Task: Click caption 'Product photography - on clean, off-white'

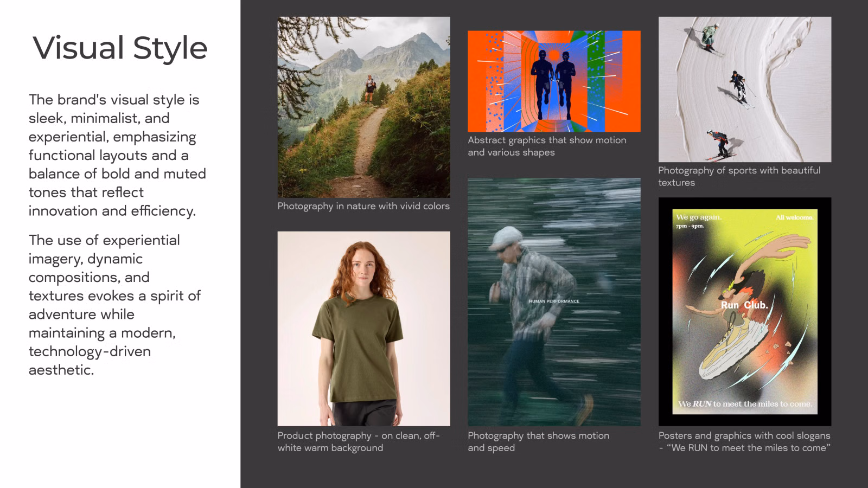Action: [x=359, y=441]
